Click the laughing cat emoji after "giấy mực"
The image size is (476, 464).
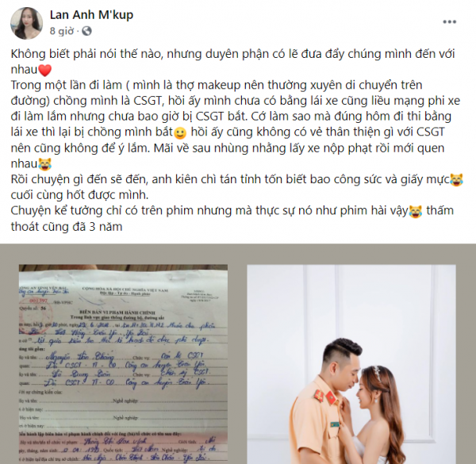click(456, 180)
